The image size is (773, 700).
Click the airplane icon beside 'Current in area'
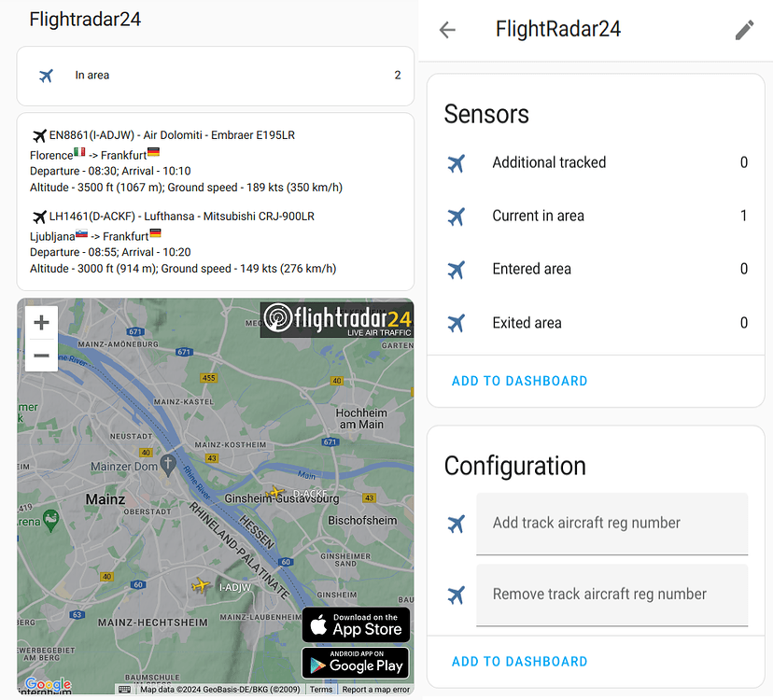[457, 216]
